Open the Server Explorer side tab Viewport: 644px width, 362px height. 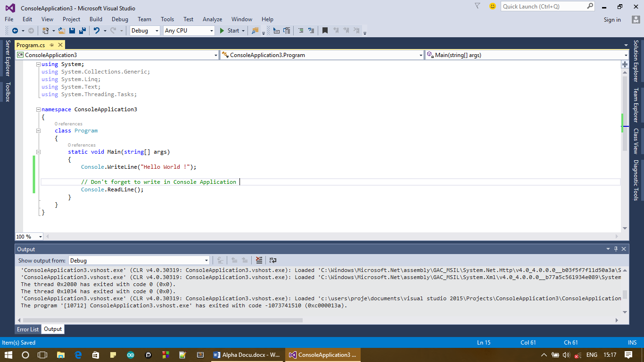[x=7, y=58]
